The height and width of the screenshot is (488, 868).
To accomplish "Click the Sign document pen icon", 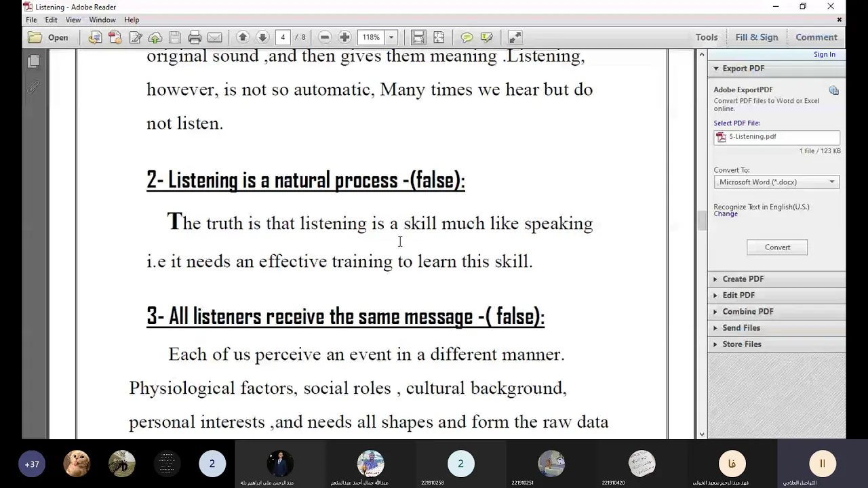I will (x=136, y=37).
